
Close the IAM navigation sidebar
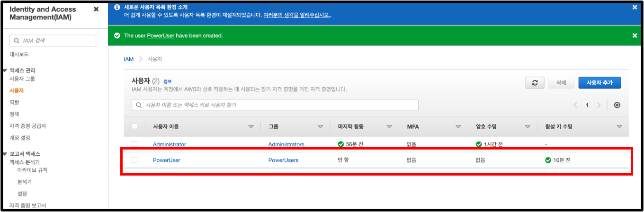(x=96, y=9)
